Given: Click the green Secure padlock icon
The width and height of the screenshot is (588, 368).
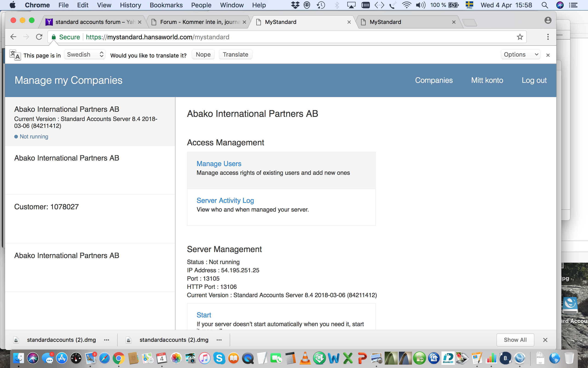Looking at the screenshot, I should pyautogui.click(x=54, y=37).
